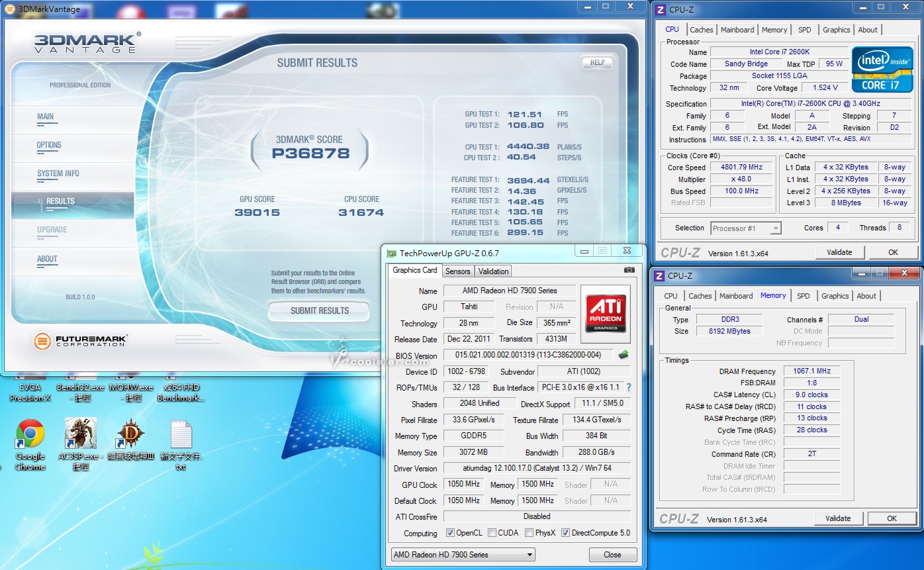Open About tab in upper CPU-Z window

pos(868,30)
